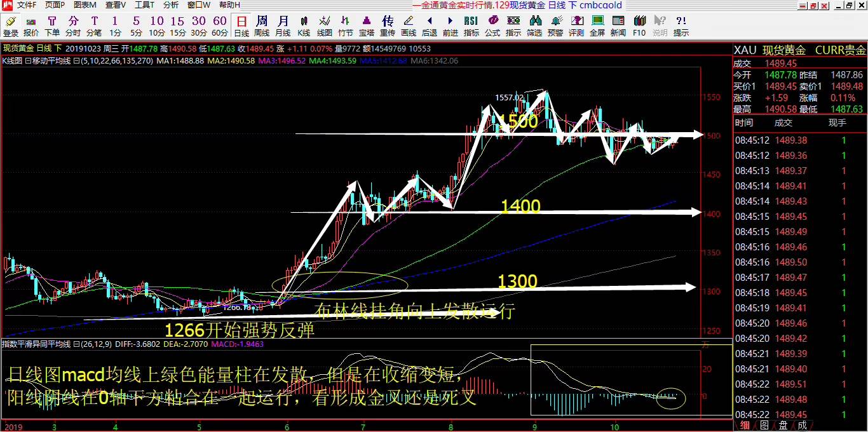Open the 文件F menu
This screenshot has height=432, width=868.
27,5
